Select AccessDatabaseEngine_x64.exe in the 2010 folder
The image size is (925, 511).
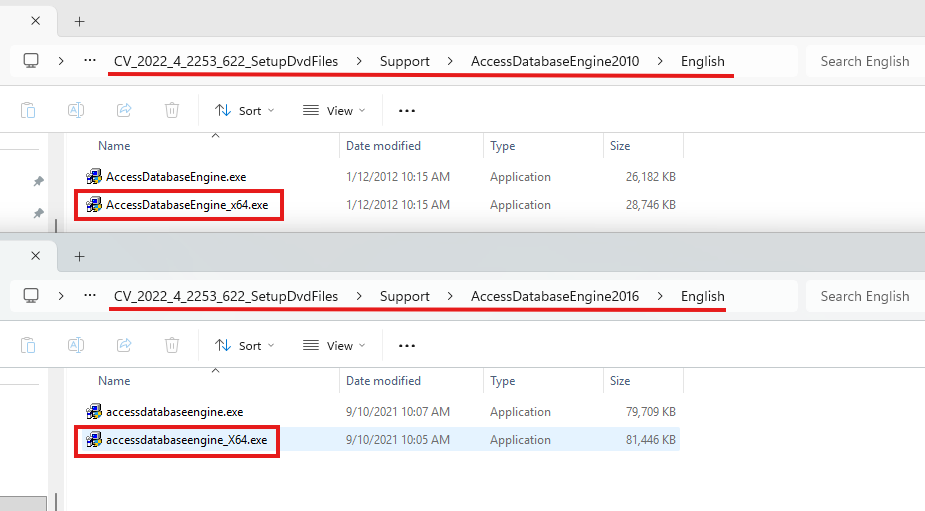[x=187, y=205]
